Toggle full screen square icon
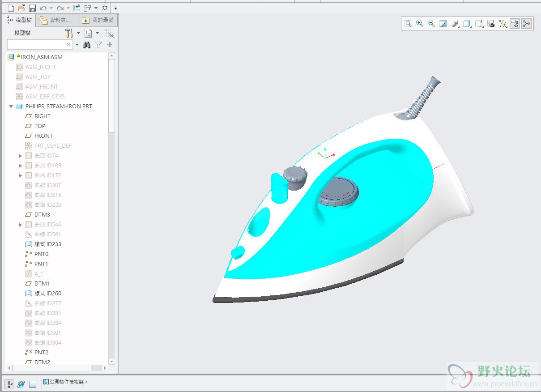Image resolution: width=541 pixels, height=392 pixels. pyautogui.click(x=33, y=384)
